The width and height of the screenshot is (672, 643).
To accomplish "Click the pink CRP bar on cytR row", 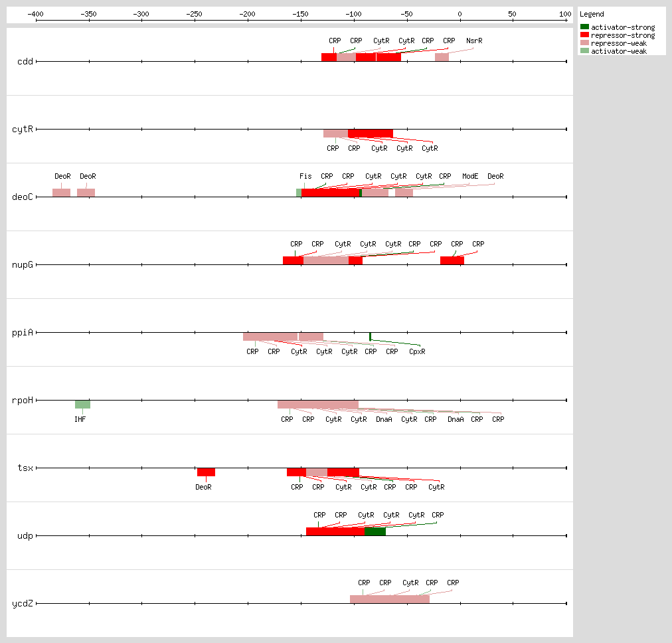I will click(x=335, y=134).
